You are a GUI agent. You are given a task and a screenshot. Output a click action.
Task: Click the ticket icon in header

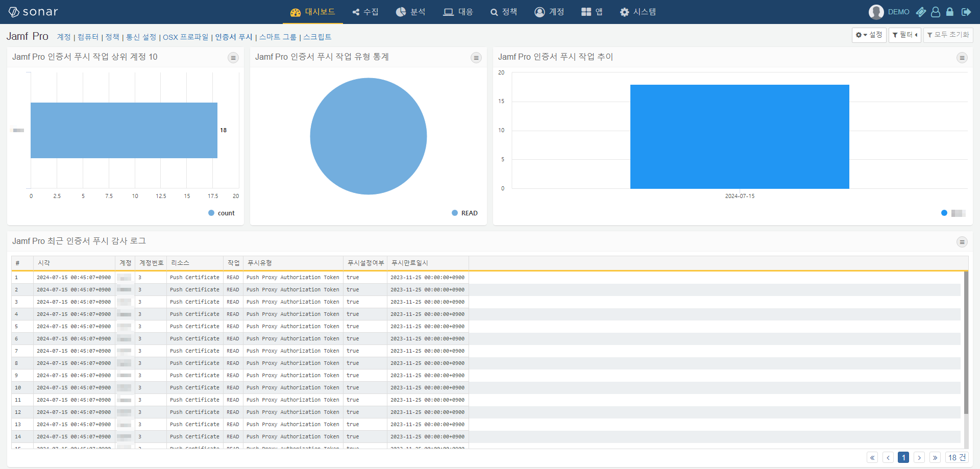click(x=921, y=12)
